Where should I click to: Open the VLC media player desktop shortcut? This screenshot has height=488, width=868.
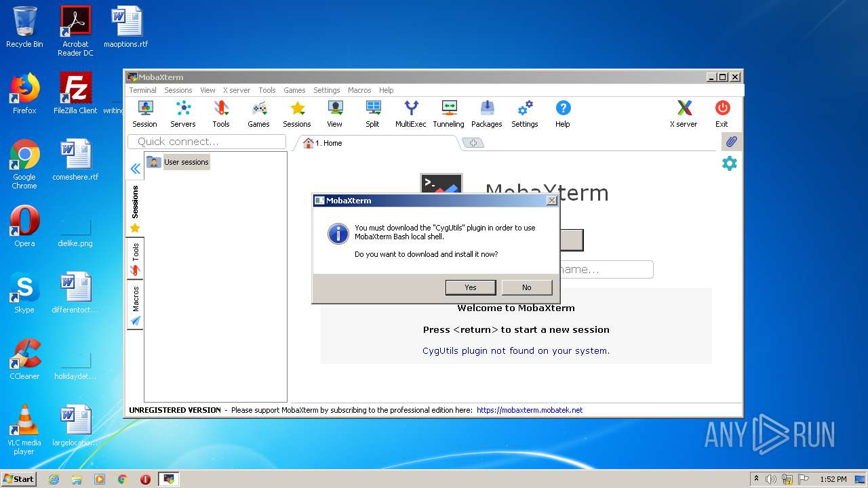click(x=24, y=430)
